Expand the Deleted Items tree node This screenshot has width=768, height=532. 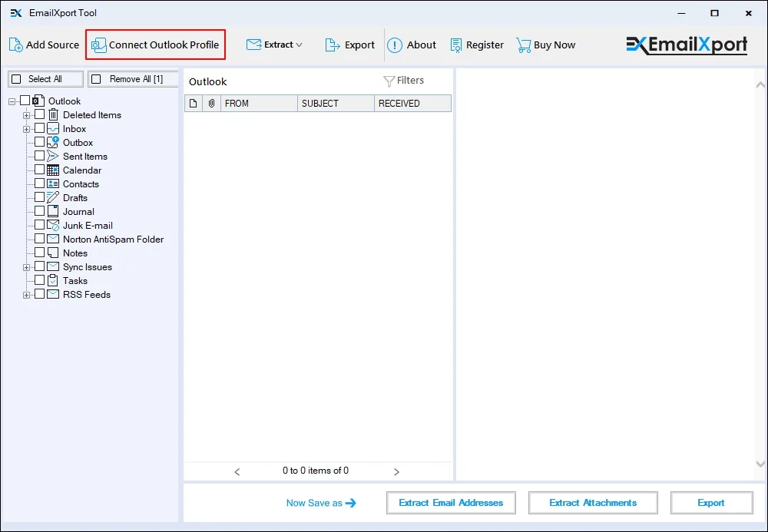tap(25, 114)
